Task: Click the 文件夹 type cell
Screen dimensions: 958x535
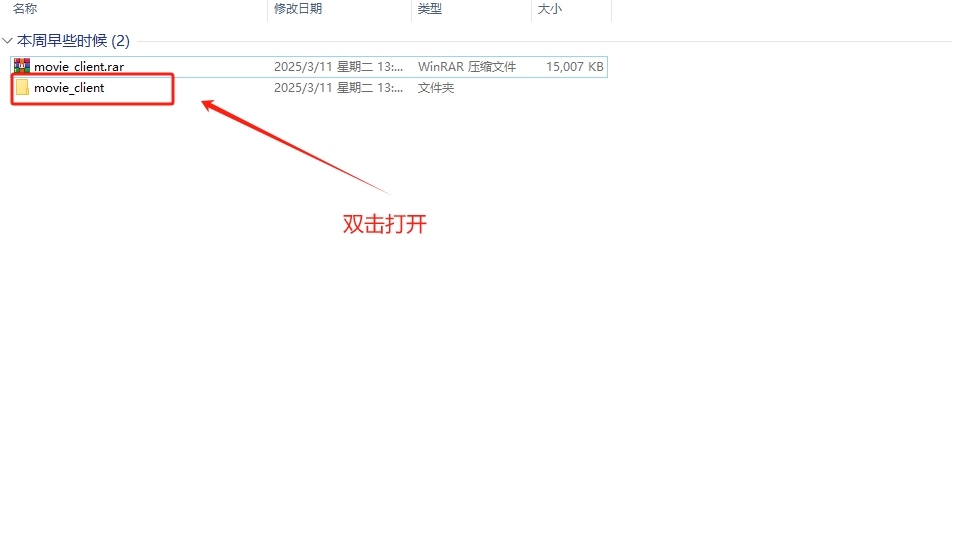Action: (436, 88)
